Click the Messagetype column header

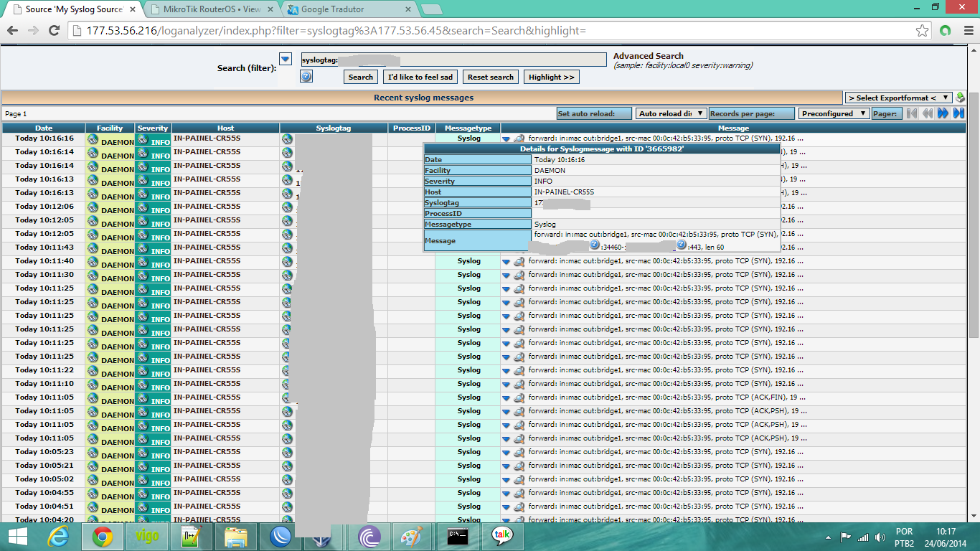468,128
